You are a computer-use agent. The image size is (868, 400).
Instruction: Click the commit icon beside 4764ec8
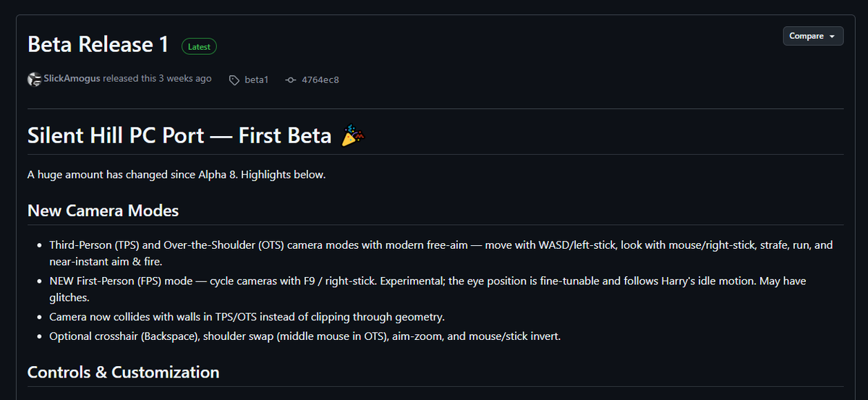pos(291,80)
